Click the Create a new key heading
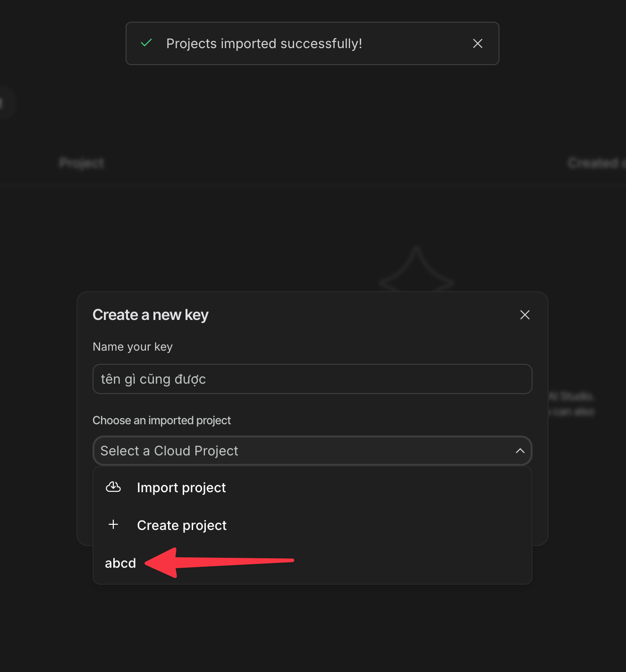The width and height of the screenshot is (626, 672). coord(150,315)
